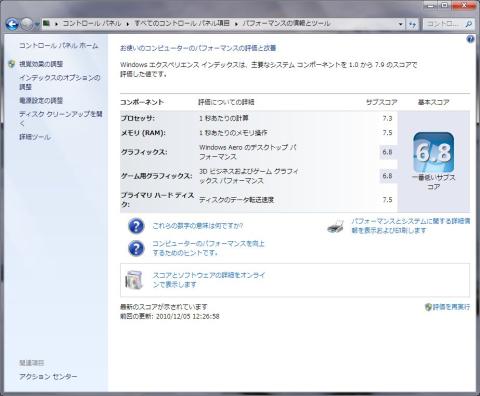This screenshot has width=480, height=396.
Task: Open コントロール パネル ホーム link
Action: pyautogui.click(x=59, y=45)
